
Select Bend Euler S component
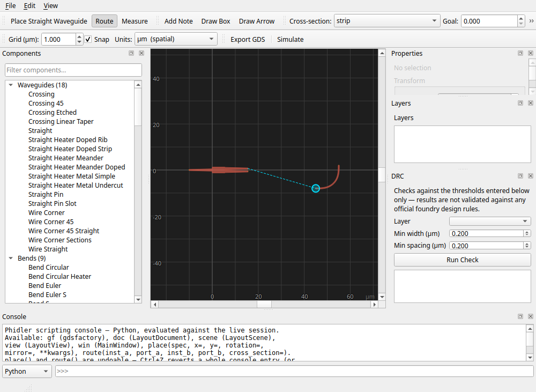pyautogui.click(x=47, y=295)
